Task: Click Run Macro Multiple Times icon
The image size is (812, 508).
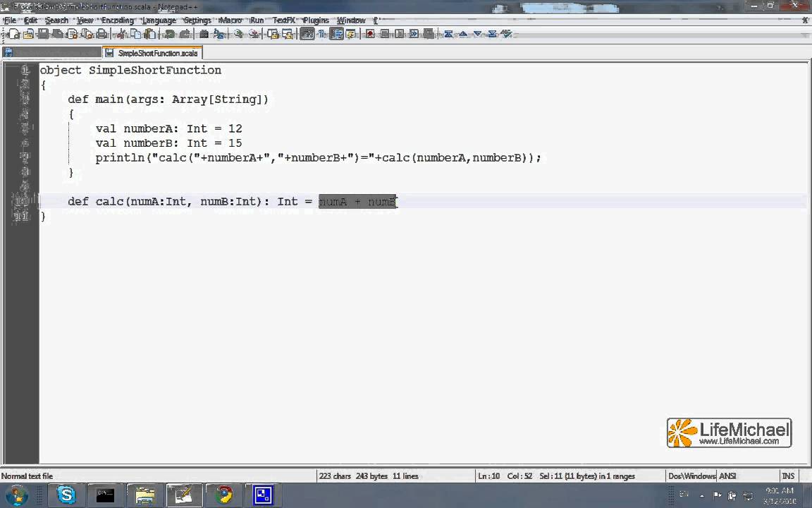Action: pyautogui.click(x=414, y=34)
